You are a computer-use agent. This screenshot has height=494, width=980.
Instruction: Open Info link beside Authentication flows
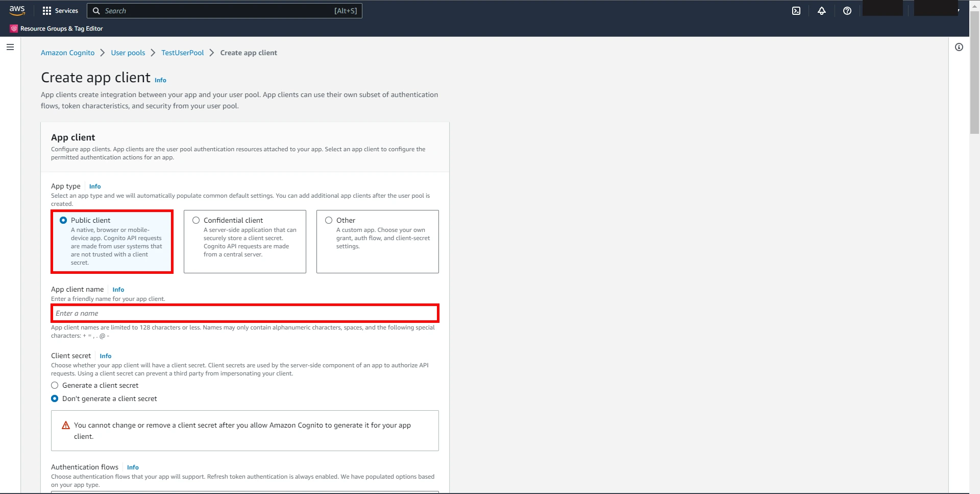click(x=133, y=467)
